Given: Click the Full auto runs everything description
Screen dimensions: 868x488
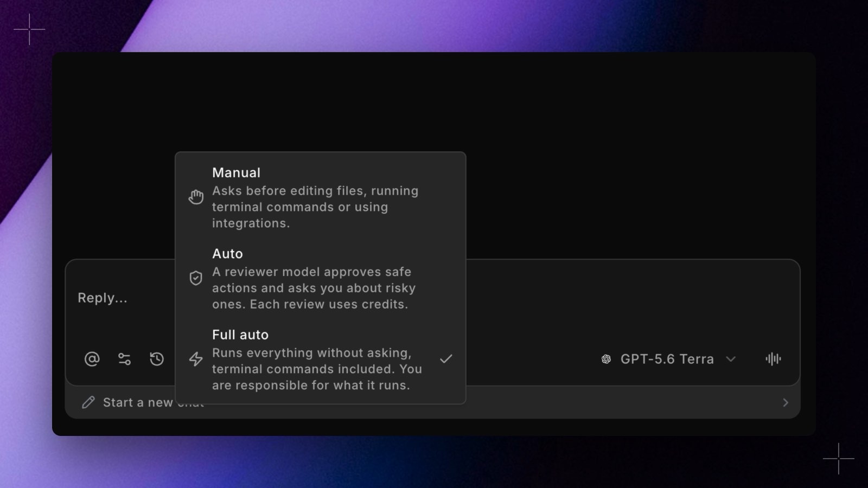Looking at the screenshot, I should [317, 369].
